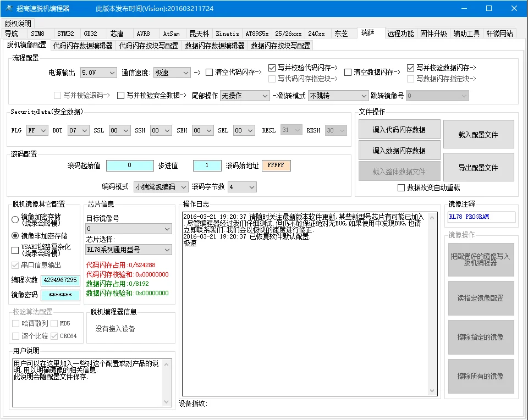Image resolution: width=528 pixels, height=420 pixels.
Task: Click 调入数据闪存数据 button
Action: 399,151
